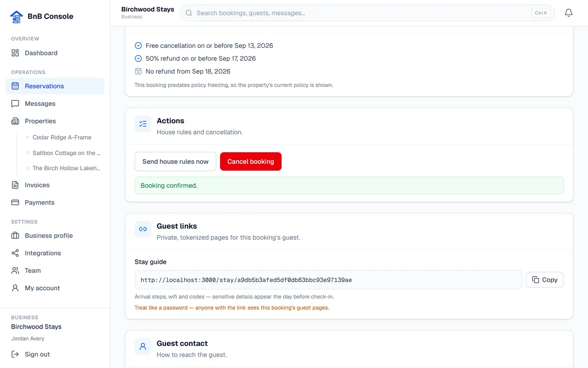The width and height of the screenshot is (588, 368).
Task: Click the Team people icon
Action: point(15,270)
